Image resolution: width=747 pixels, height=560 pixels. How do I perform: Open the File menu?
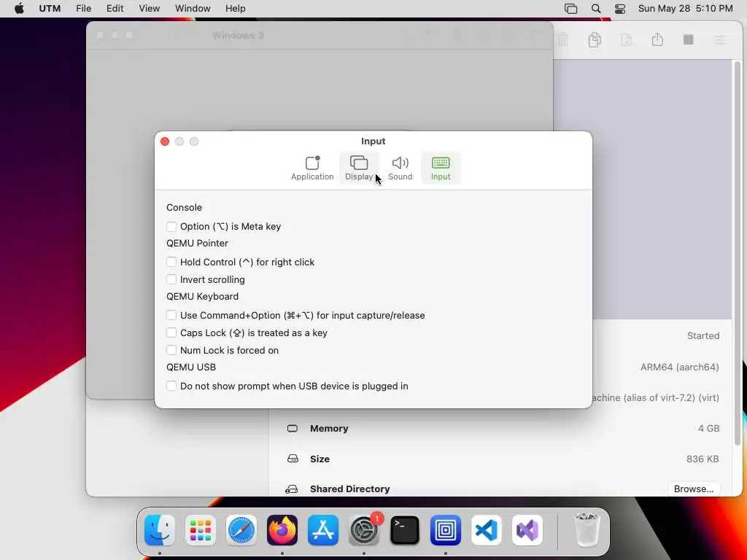[x=83, y=9]
